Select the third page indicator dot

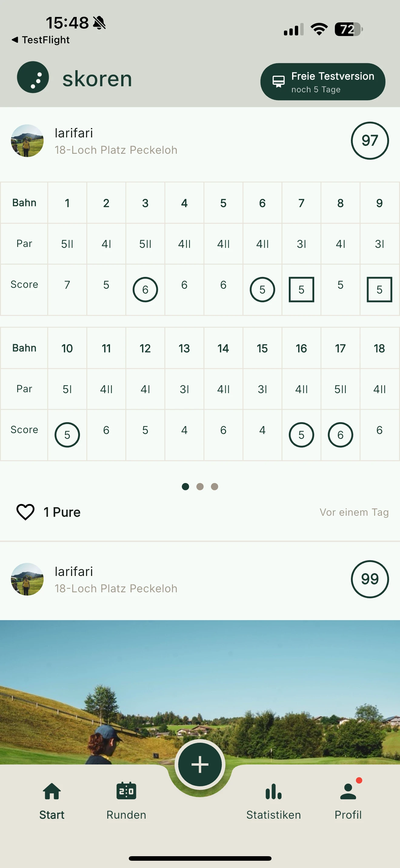pos(214,486)
